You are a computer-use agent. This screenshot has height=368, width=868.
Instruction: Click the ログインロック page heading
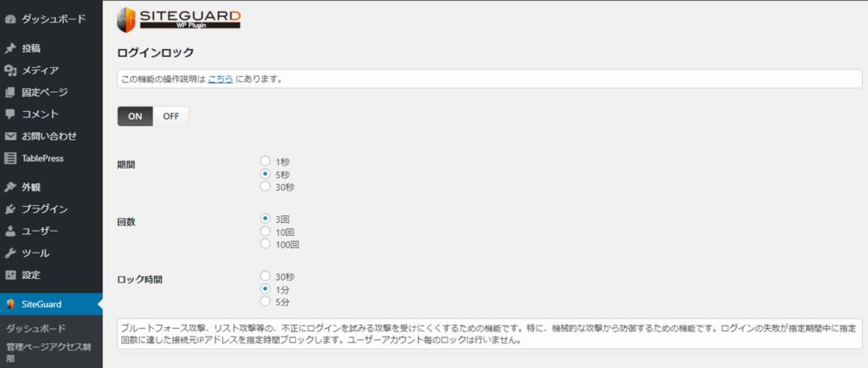[x=156, y=53]
